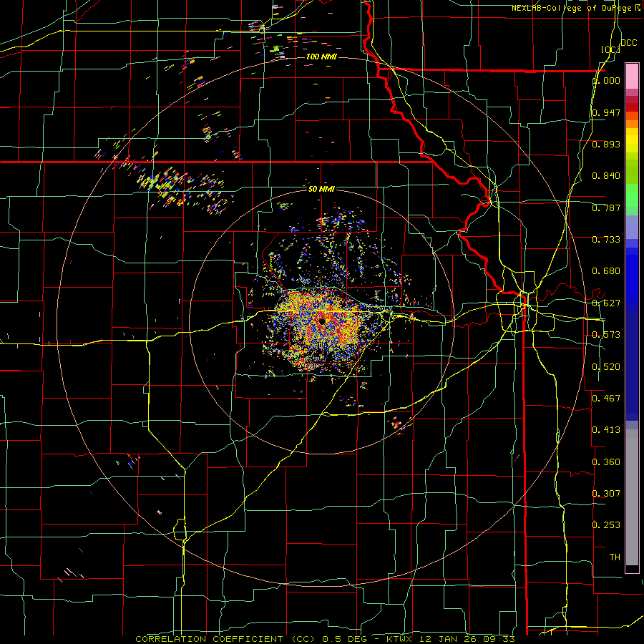Click the pink top segment of the color bar
This screenshot has height=644, width=644.
(632, 76)
